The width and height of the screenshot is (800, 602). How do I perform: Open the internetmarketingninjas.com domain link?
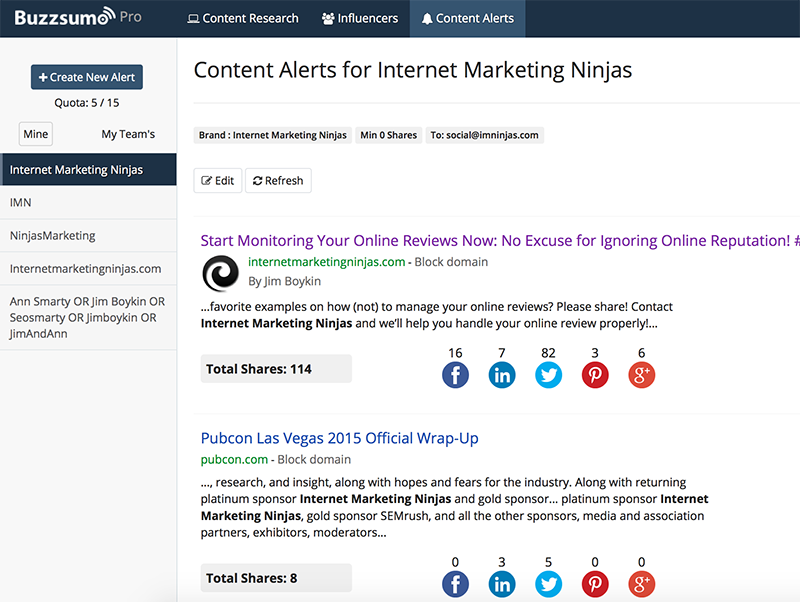coord(327,262)
